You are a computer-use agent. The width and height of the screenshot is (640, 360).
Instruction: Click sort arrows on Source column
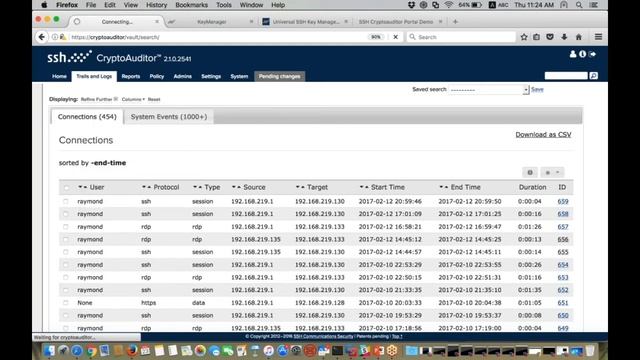[x=236, y=187]
